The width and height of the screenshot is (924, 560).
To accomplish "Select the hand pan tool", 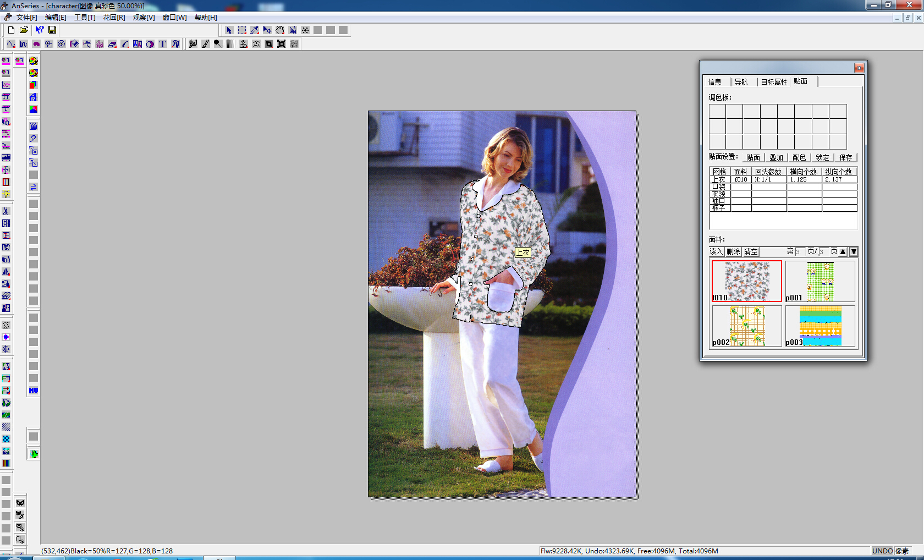I will (280, 30).
